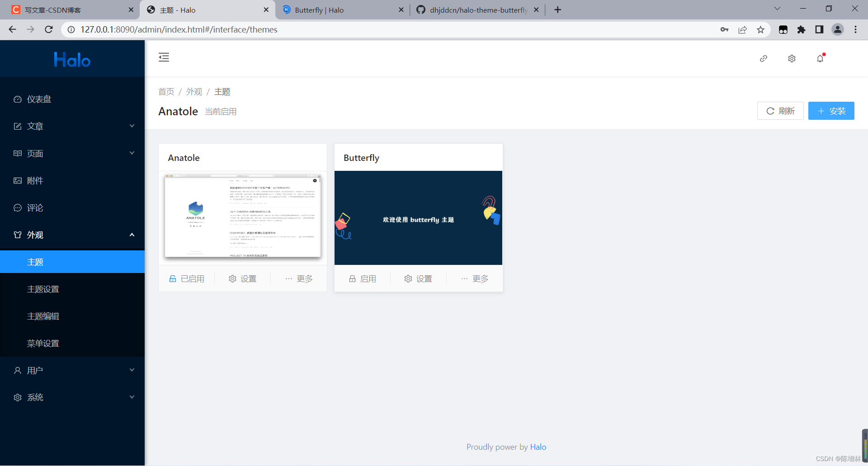Open the browser tab search dropdown
This screenshot has height=466, width=868.
[777, 9]
